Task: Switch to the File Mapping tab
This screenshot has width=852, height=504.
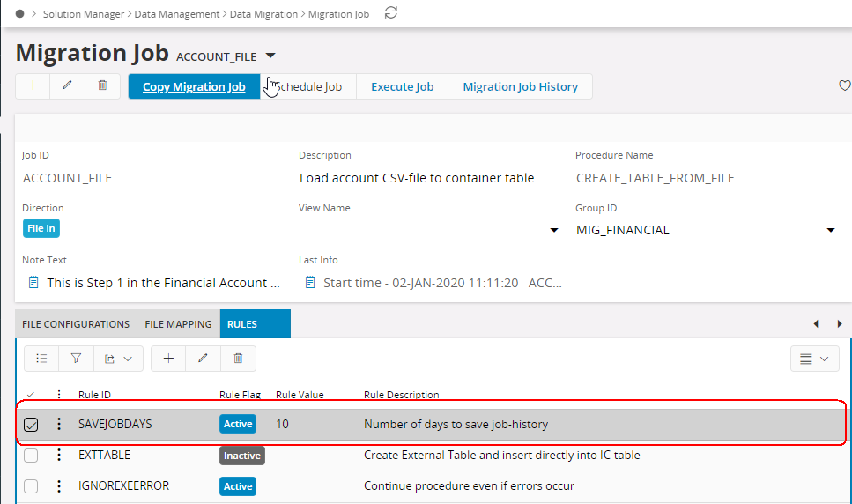Action: pos(178,324)
